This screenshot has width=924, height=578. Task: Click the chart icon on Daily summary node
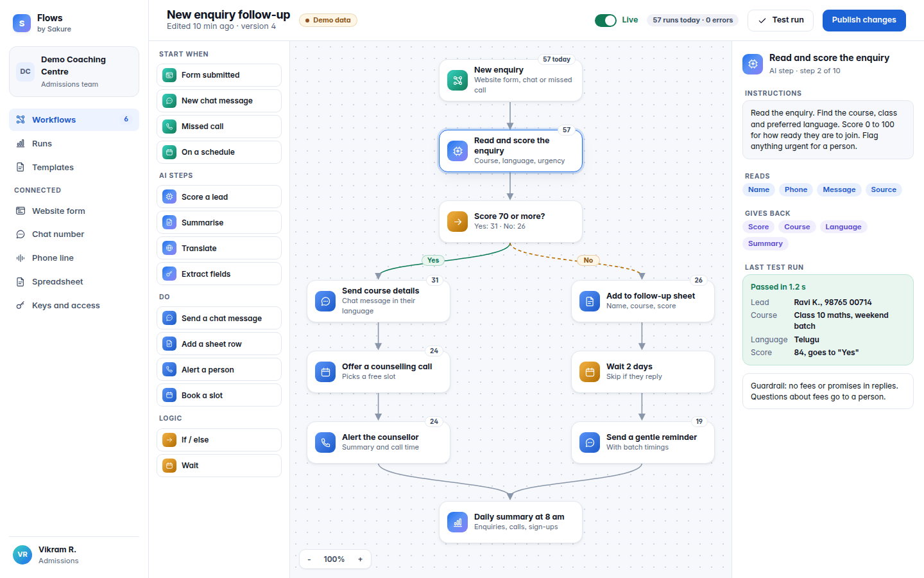(458, 522)
